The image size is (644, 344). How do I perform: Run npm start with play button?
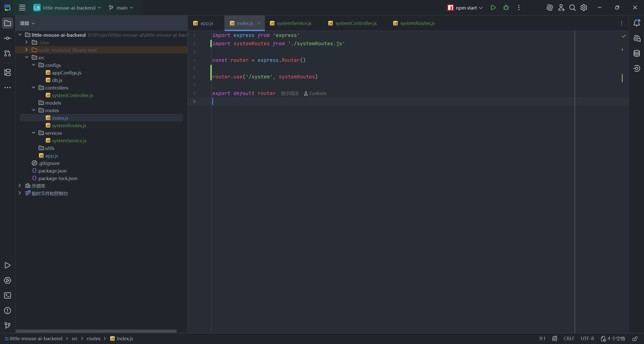[493, 8]
